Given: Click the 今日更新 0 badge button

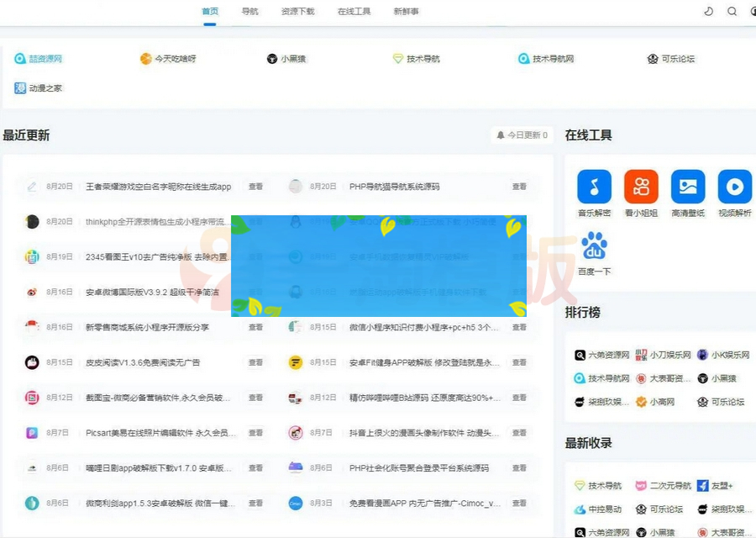Looking at the screenshot, I should click(x=522, y=134).
